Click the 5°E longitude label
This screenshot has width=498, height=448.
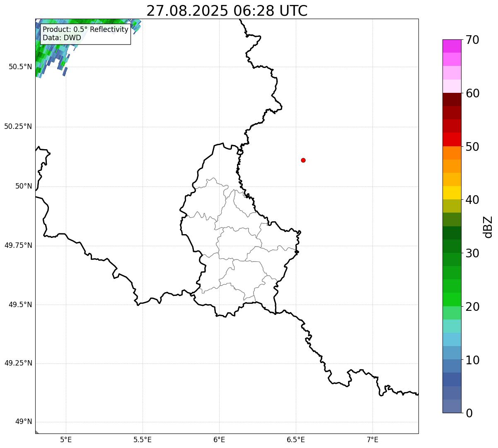pos(66,440)
